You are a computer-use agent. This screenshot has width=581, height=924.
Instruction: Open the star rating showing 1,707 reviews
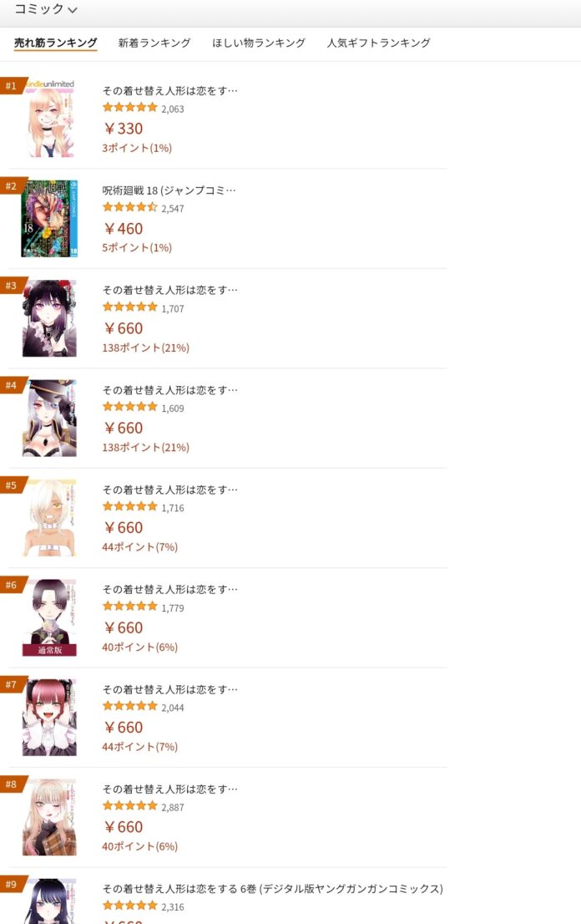click(x=130, y=307)
